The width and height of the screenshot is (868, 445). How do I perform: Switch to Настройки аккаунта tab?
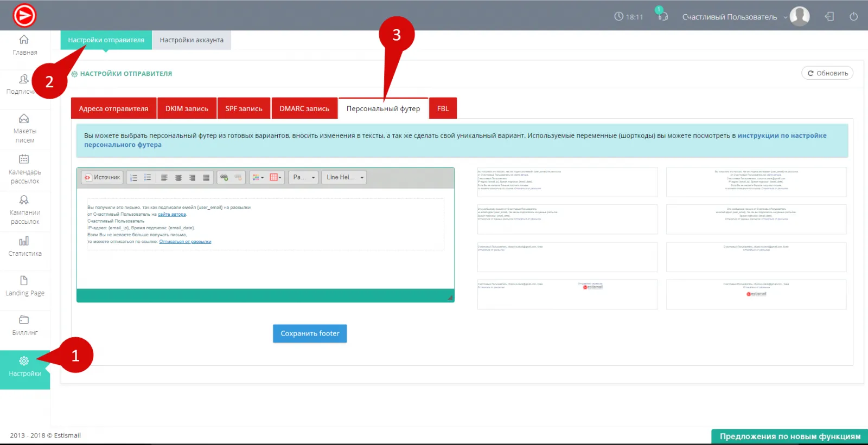[x=192, y=40]
